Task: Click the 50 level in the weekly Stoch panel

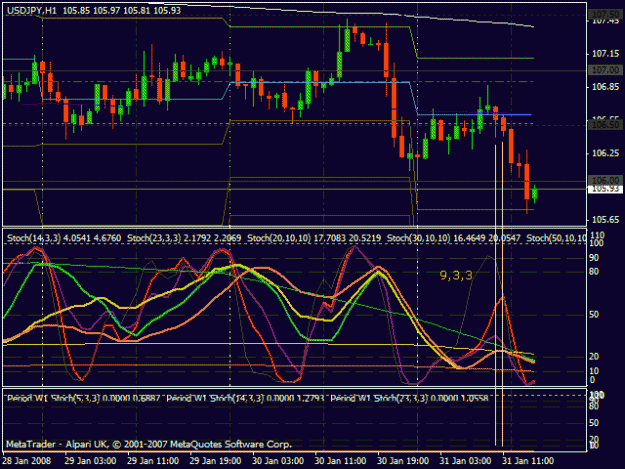Action: pyautogui.click(x=594, y=422)
